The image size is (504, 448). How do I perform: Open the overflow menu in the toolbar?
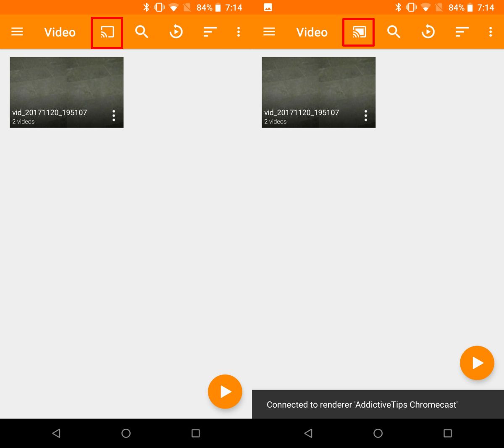tap(238, 31)
